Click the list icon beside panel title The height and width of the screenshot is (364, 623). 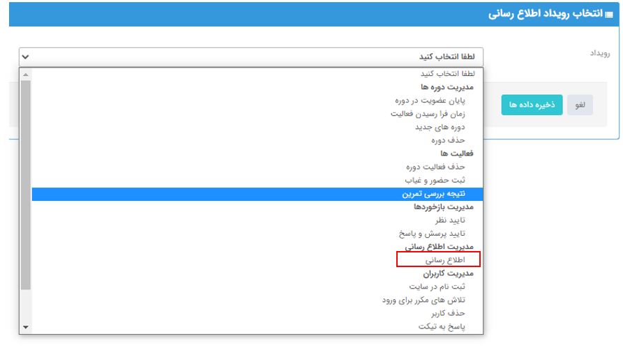[x=609, y=15]
